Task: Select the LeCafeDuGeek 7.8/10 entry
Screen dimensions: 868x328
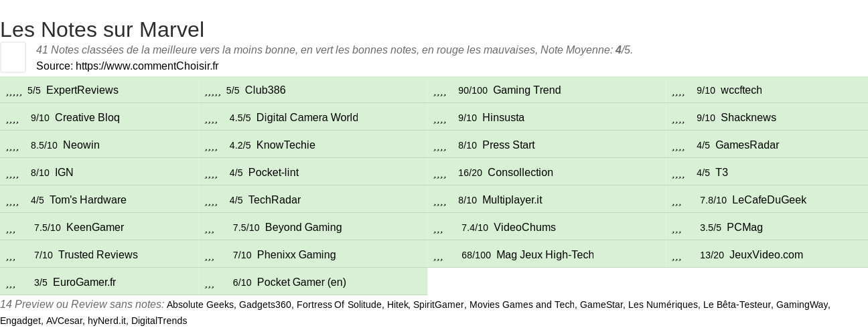Action: [767, 199]
